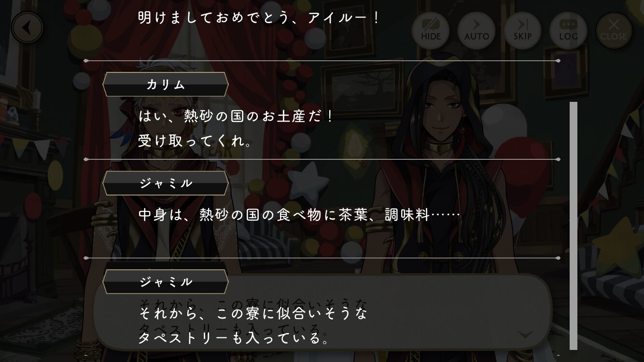
Task: Click the line 明けましておめでとう、アイルー！
Action: [x=259, y=18]
